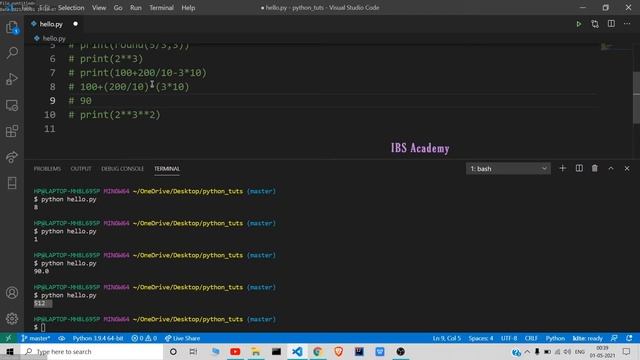Click the terminal output value 512
Screen dimensions: 640x360
(40, 303)
